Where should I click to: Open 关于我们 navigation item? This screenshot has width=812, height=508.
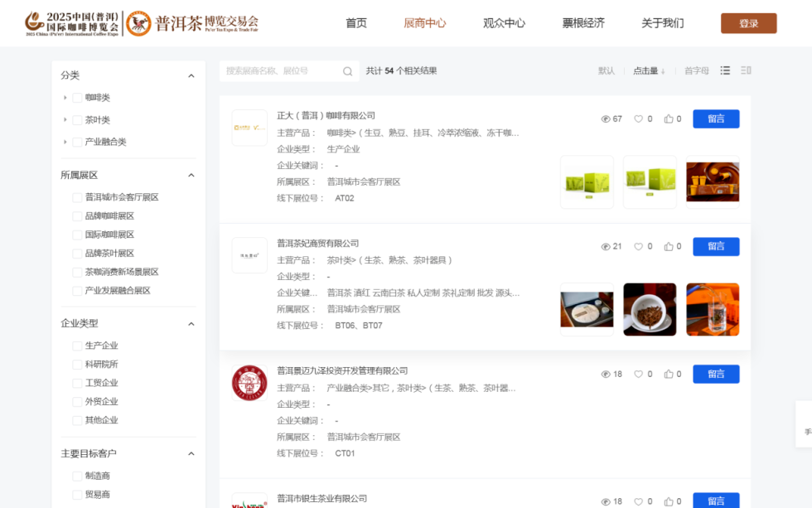click(662, 23)
